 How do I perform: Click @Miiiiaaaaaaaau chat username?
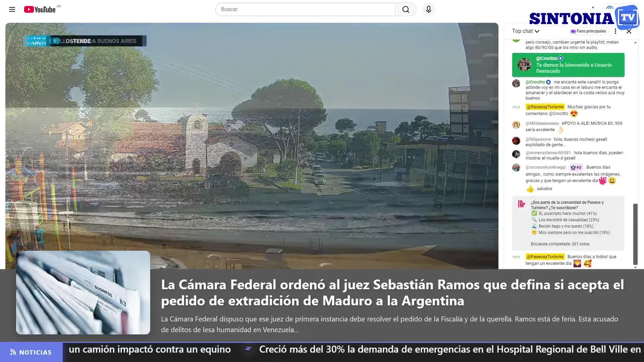(542, 123)
